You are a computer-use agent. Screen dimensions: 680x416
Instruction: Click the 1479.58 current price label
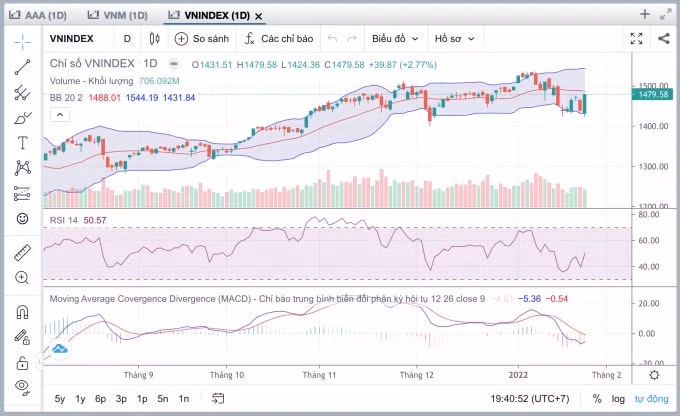[653, 94]
